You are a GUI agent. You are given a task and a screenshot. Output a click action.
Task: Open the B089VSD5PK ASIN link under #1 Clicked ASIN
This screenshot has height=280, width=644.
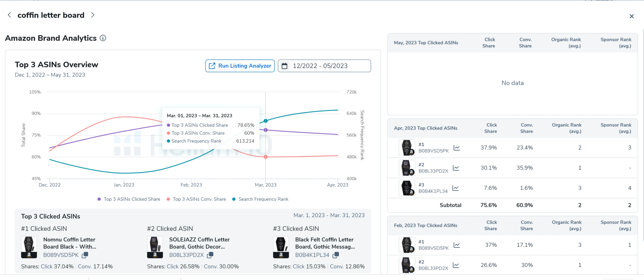pos(61,255)
